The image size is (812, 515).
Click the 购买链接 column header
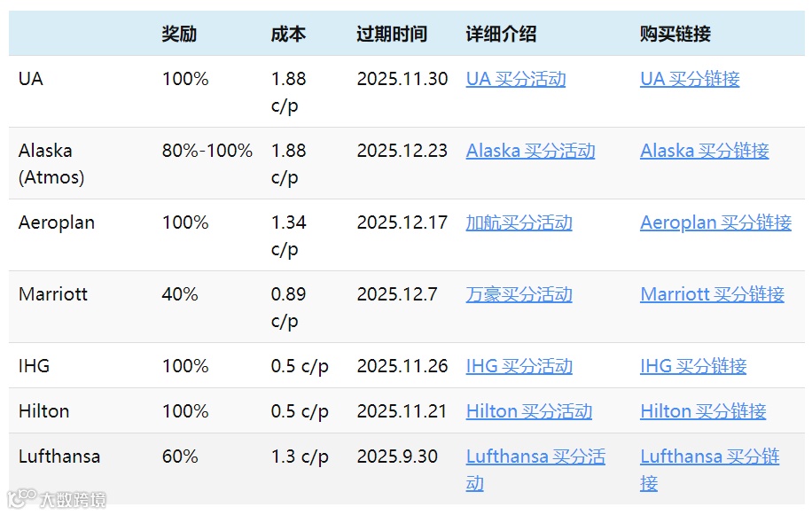[675, 34]
